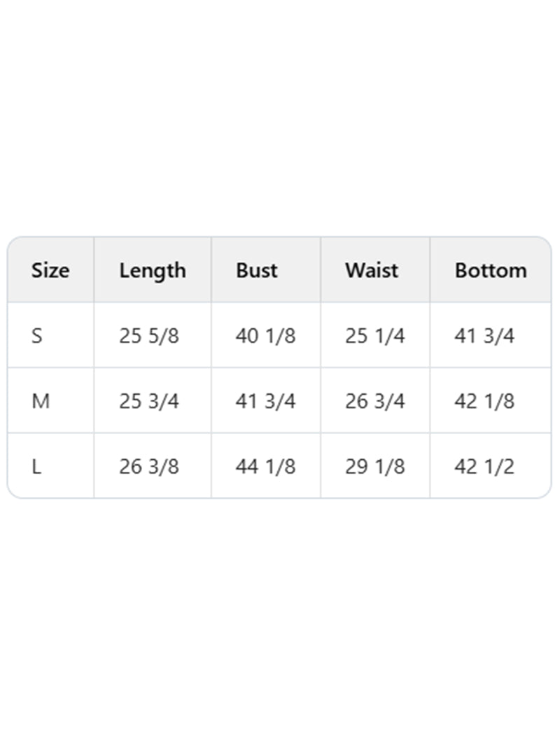Click the 25 3/4 length cell
Screen dimensions: 560x735
coord(149,401)
